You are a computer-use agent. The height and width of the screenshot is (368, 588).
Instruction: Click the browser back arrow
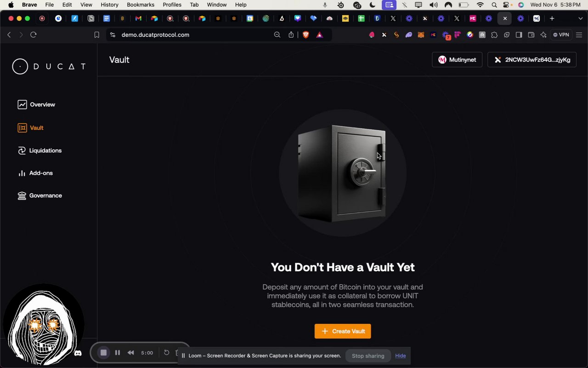tap(9, 35)
